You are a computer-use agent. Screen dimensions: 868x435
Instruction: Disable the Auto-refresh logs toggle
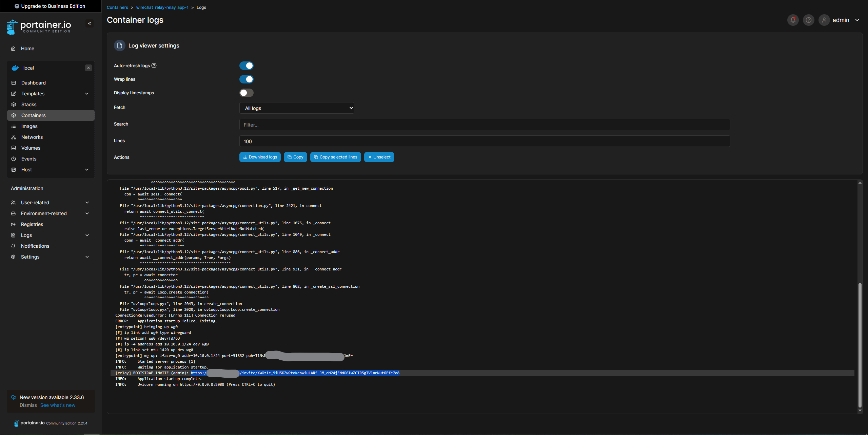tap(246, 65)
